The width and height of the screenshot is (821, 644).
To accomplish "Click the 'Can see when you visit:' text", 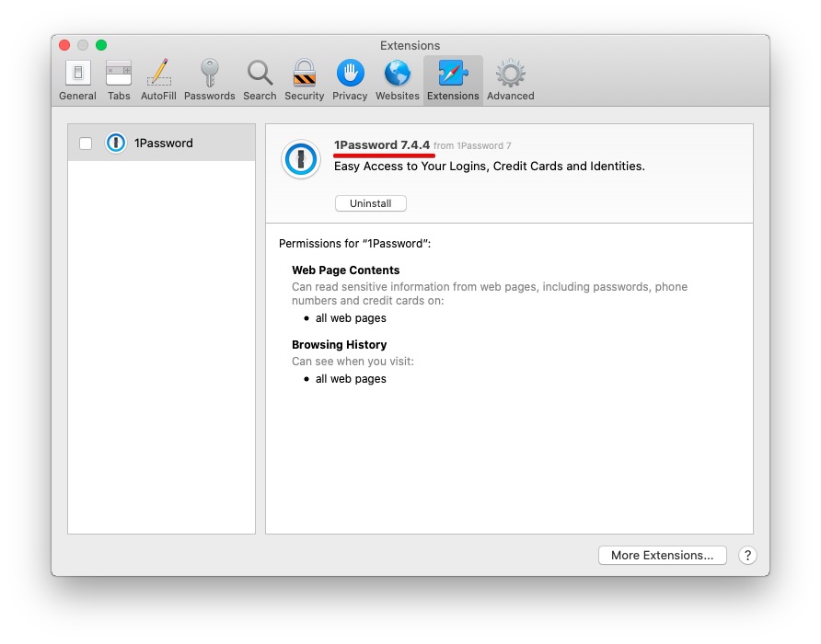I will [x=353, y=362].
